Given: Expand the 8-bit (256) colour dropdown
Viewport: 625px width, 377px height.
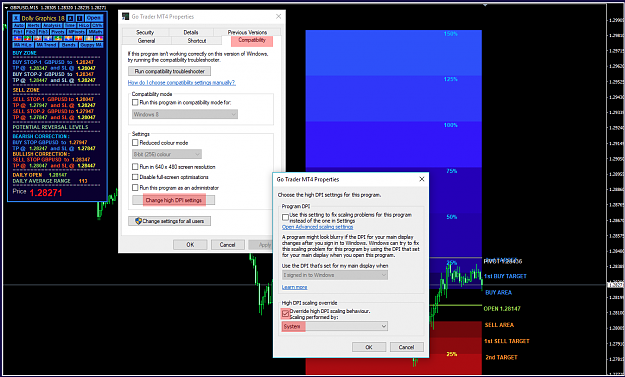Looking at the screenshot, I should [x=167, y=154].
